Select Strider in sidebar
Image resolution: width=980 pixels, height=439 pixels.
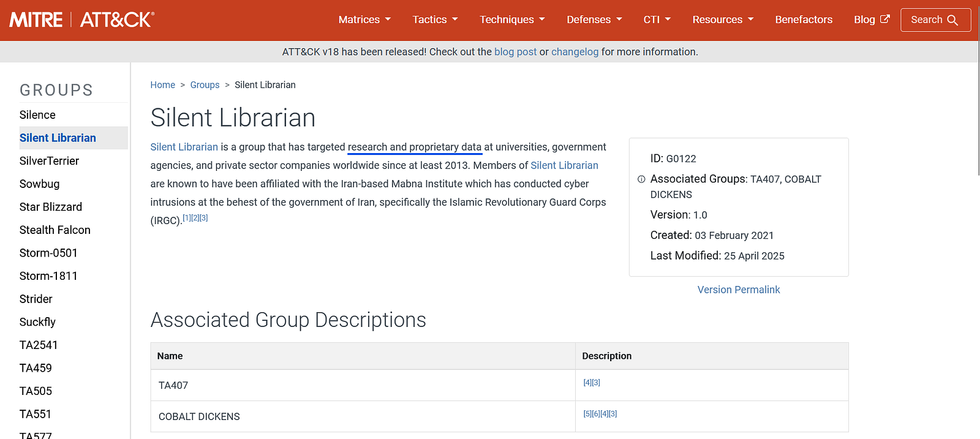click(x=36, y=299)
